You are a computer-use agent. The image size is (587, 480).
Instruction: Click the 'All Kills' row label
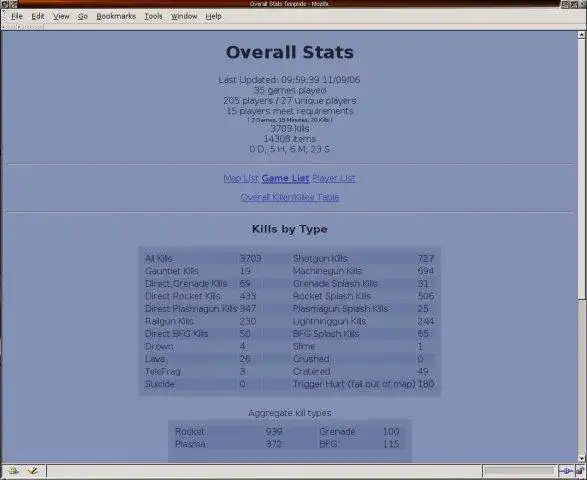click(159, 258)
